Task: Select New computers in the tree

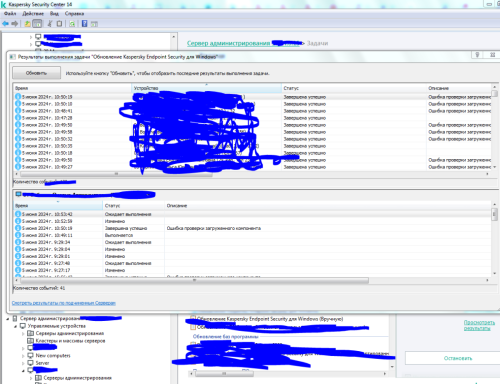Action: (53, 355)
